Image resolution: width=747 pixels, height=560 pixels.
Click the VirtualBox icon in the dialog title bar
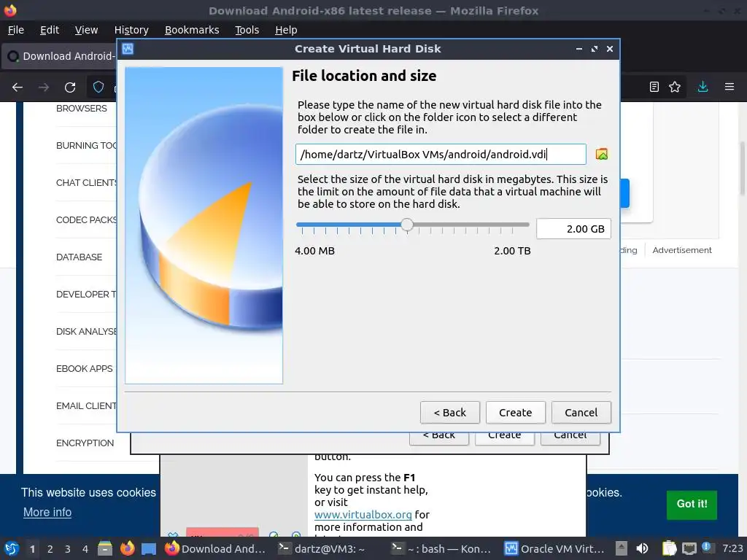tap(128, 49)
